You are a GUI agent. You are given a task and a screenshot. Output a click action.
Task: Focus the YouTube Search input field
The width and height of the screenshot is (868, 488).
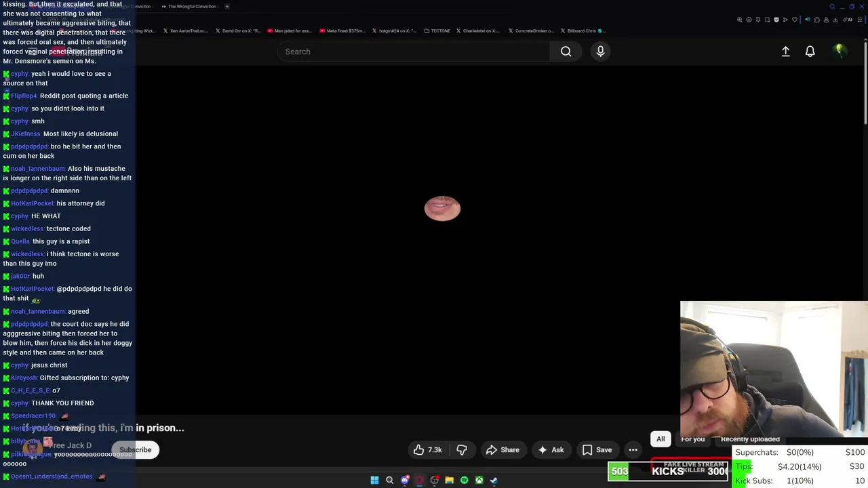(x=414, y=52)
